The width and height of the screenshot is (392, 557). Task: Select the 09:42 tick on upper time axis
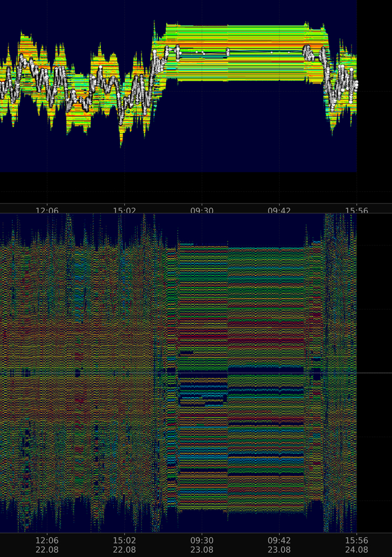coord(279,211)
